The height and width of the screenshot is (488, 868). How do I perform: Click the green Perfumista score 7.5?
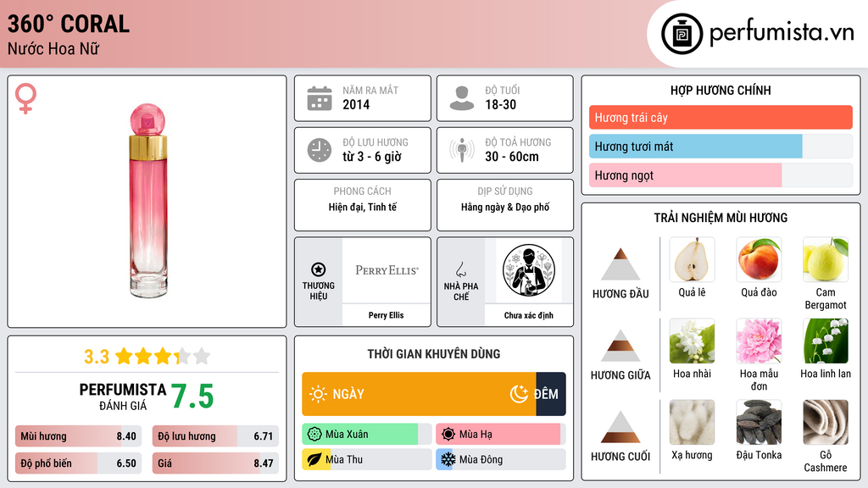pyautogui.click(x=192, y=396)
